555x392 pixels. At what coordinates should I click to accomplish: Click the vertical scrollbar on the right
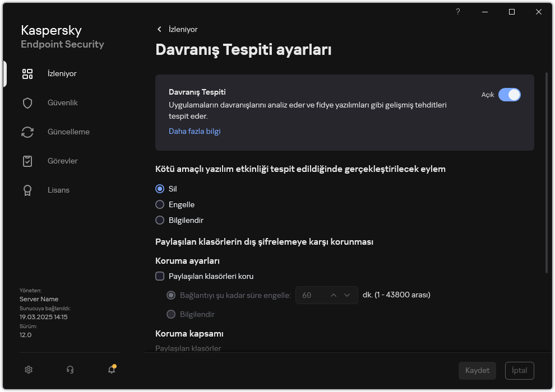click(545, 168)
